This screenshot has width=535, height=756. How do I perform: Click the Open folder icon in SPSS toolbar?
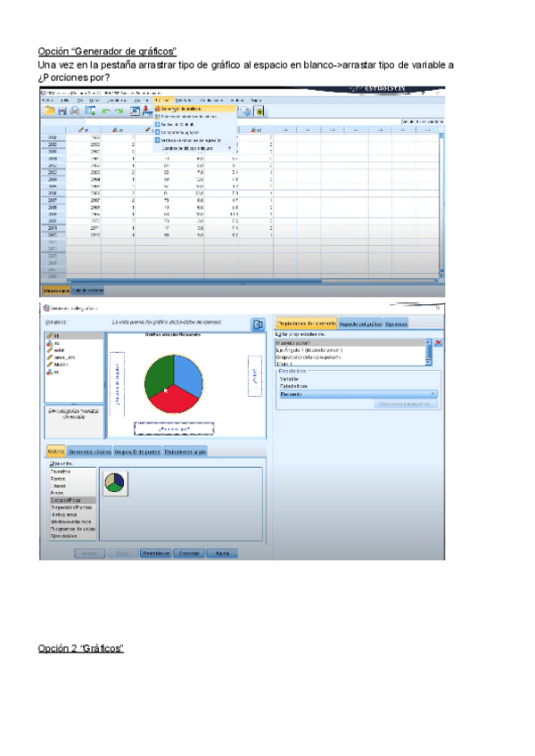(x=49, y=111)
